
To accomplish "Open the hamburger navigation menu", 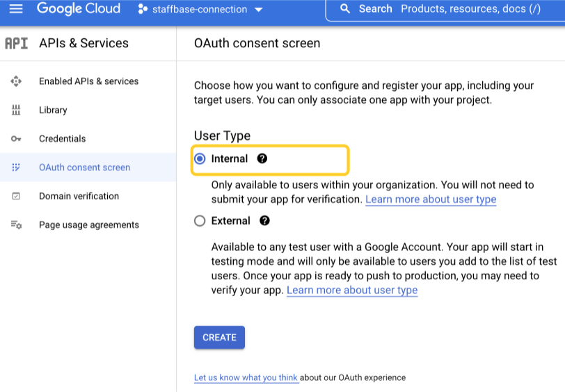I will [16, 8].
